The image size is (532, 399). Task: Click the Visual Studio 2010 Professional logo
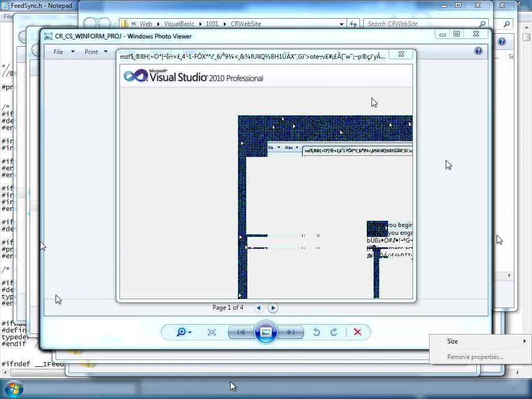click(193, 76)
